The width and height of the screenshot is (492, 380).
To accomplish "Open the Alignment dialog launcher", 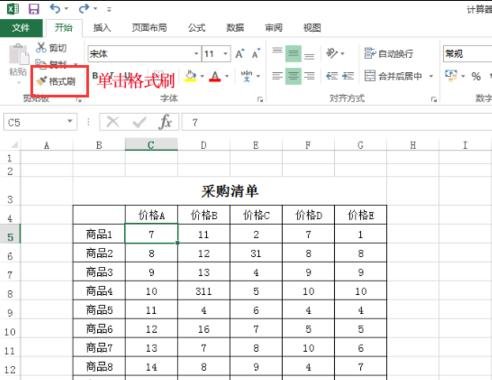I will tap(434, 99).
